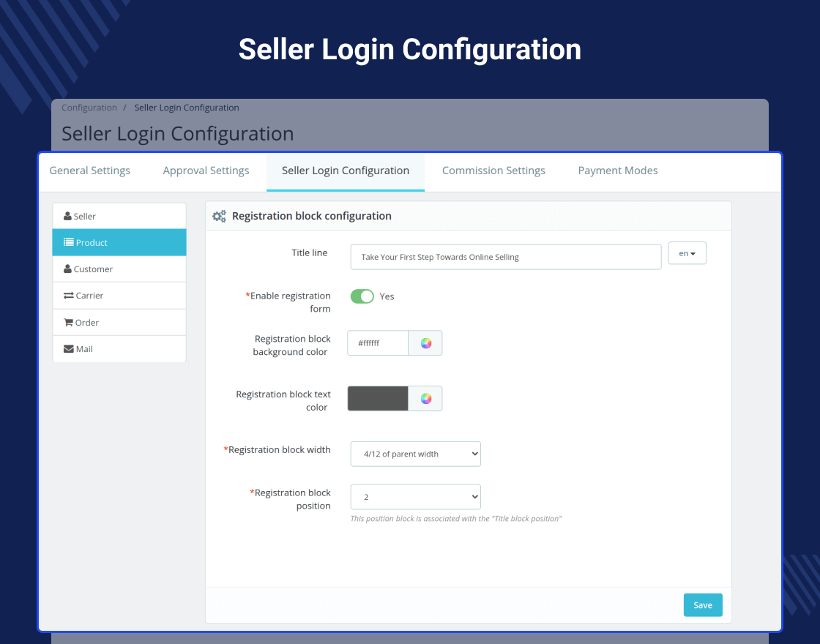Click the gears icon beside Registration block configuration
The image size is (820, 644).
pyautogui.click(x=219, y=216)
